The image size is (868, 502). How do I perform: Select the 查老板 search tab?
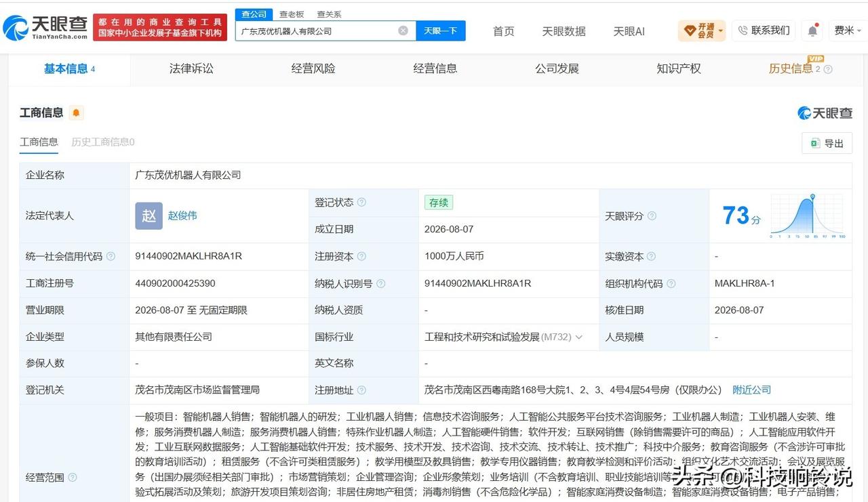(292, 14)
